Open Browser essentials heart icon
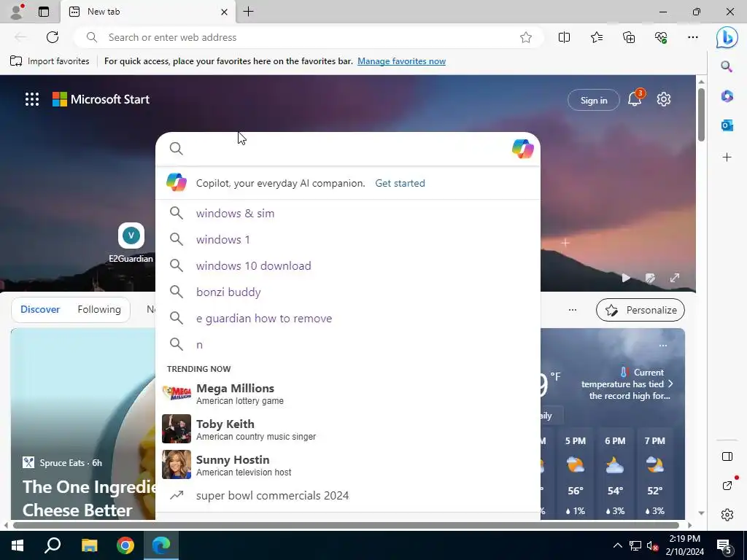The height and width of the screenshot is (560, 747). [661, 37]
